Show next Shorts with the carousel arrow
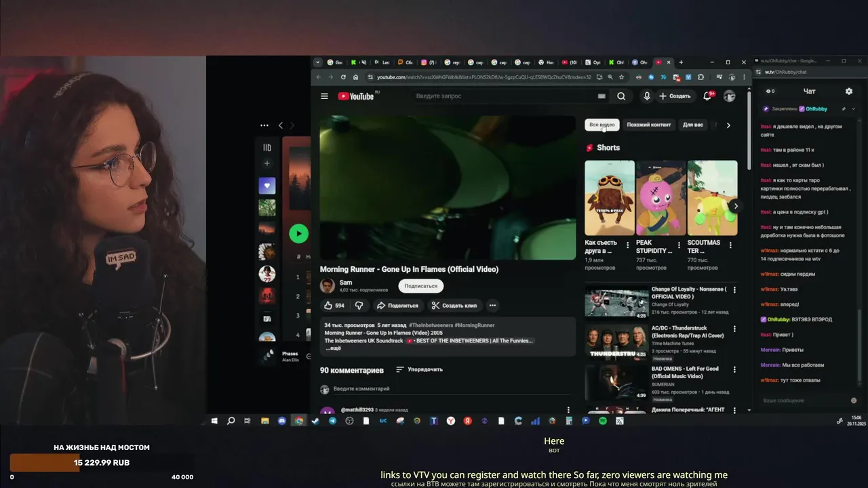 736,206
